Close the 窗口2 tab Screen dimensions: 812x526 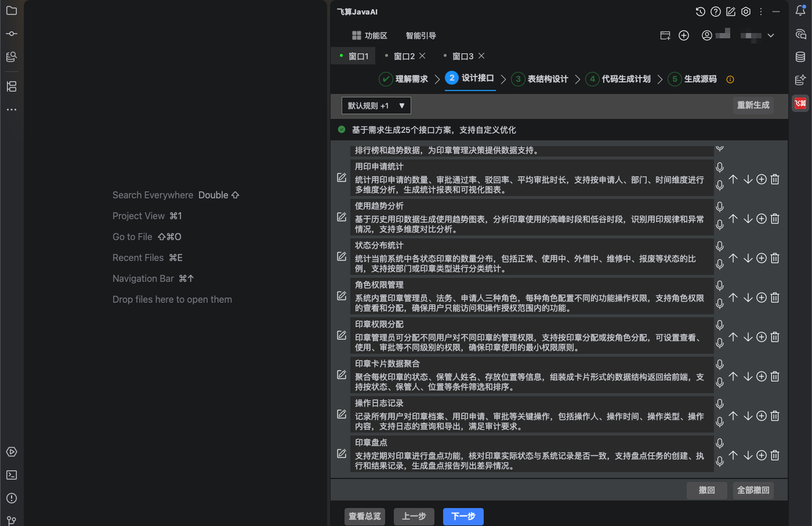click(422, 56)
